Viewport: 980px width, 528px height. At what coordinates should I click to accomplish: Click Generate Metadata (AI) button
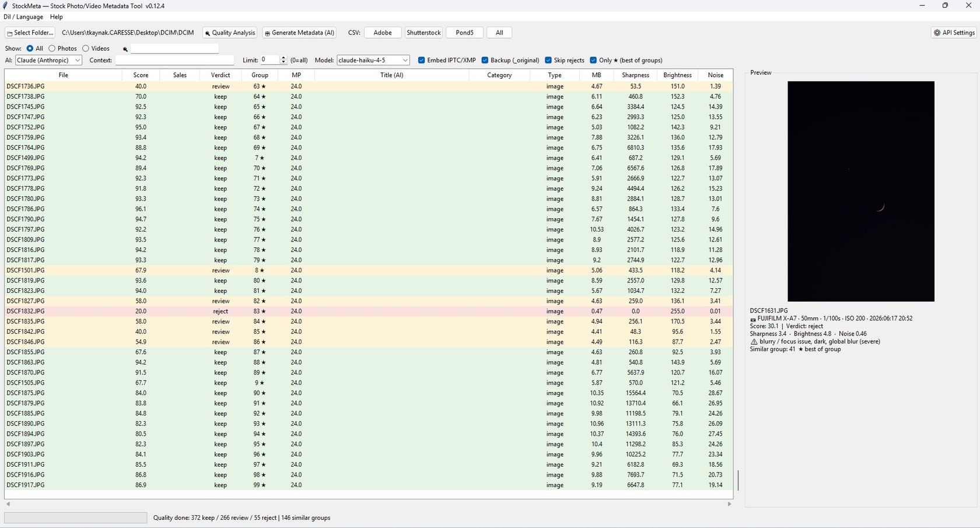[x=299, y=33]
